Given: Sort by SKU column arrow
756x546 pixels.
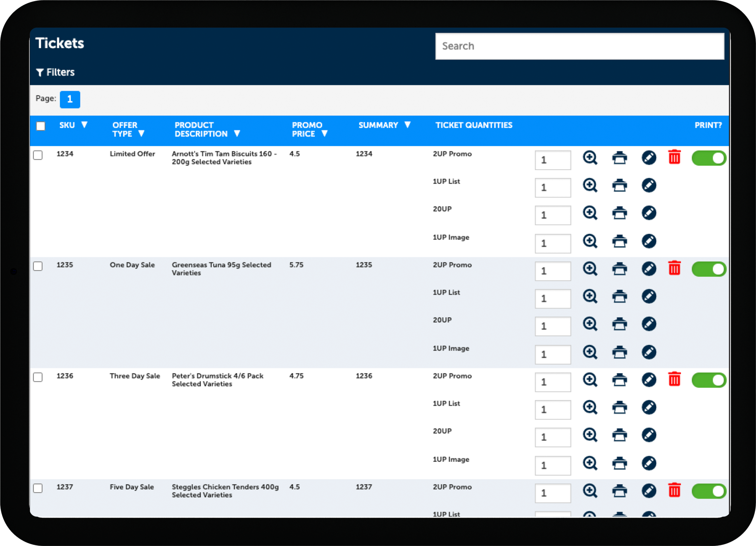Looking at the screenshot, I should coord(84,125).
